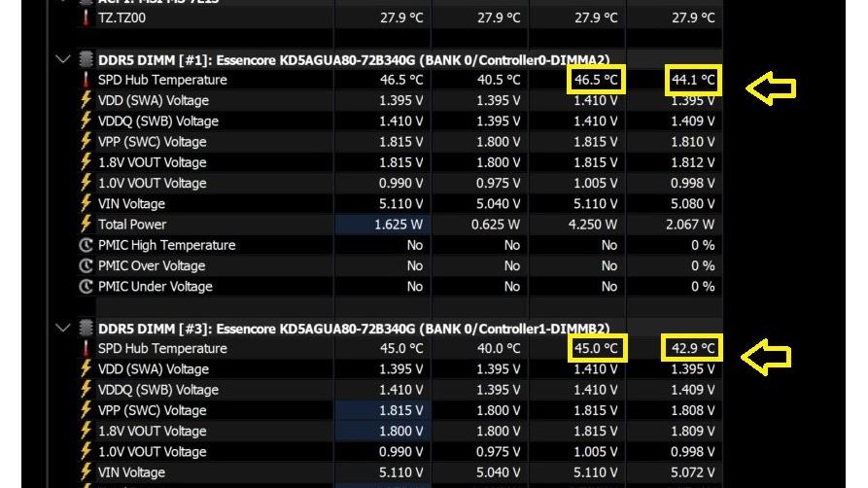Click the 42.9 °C value in DIMM #3 SPD Hub row
Screen dimensions: 868x488
point(693,348)
